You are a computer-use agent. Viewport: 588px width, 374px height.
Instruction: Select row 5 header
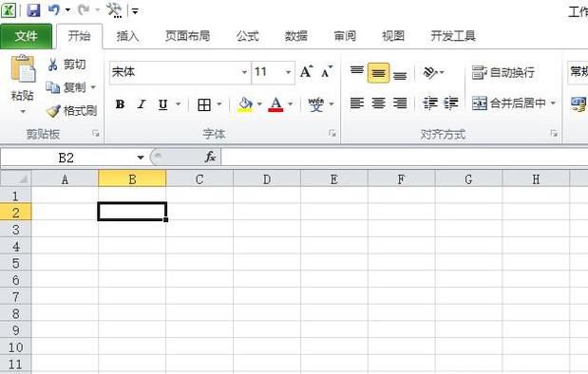(x=15, y=263)
